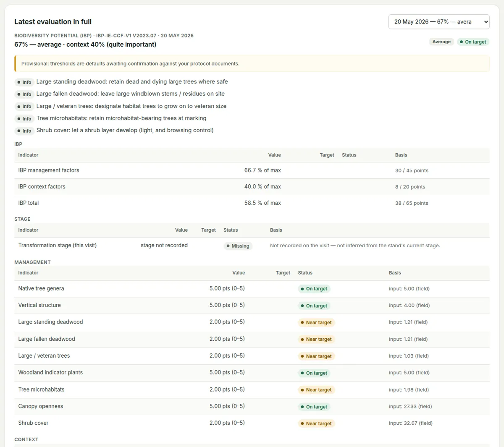Screen dimensions: 504x447
Task: Click Near target badge for Large fallen deadwood
Action: point(316,340)
